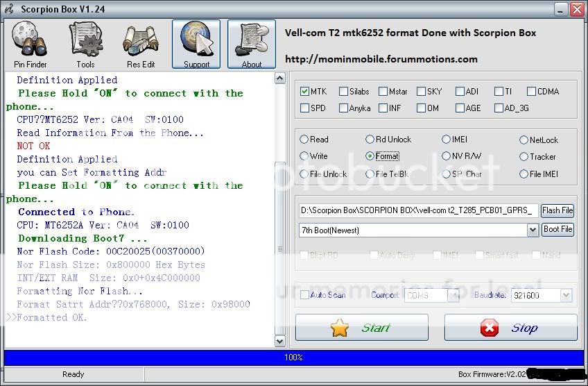Browse using the Boot File button
This screenshot has height=386, width=588.
[557, 229]
